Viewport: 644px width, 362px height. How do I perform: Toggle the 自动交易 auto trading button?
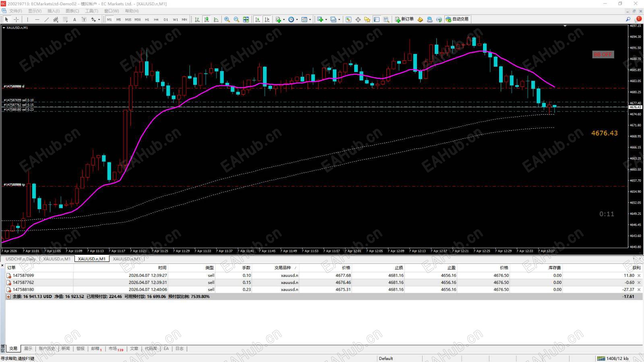pyautogui.click(x=457, y=19)
